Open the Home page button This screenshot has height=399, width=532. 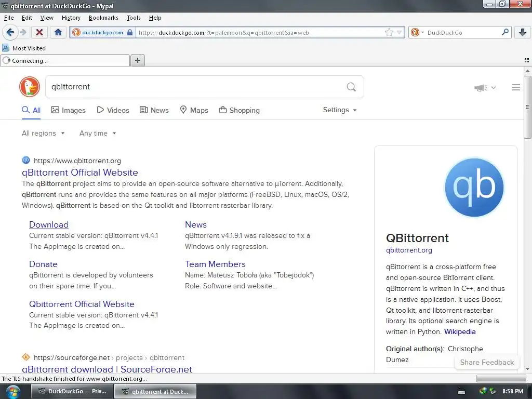pyautogui.click(x=58, y=32)
